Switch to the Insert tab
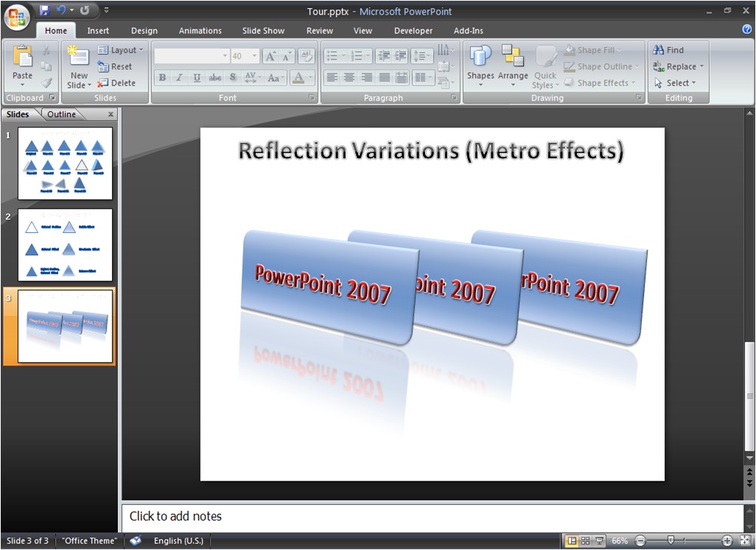This screenshot has height=550, width=756. pos(98,30)
